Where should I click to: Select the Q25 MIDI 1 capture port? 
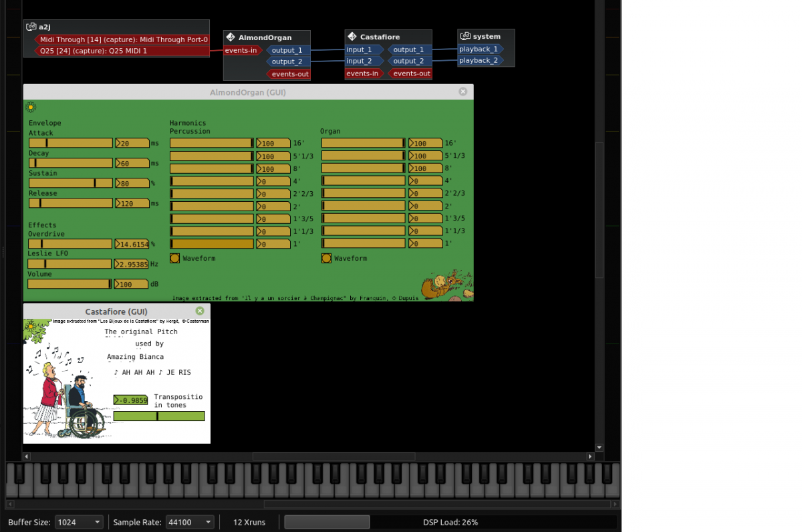click(121, 51)
